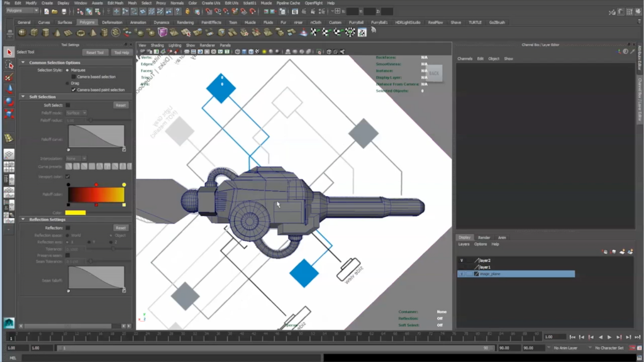Create a polygon cone from the shelf
The image size is (644, 362).
(57, 33)
